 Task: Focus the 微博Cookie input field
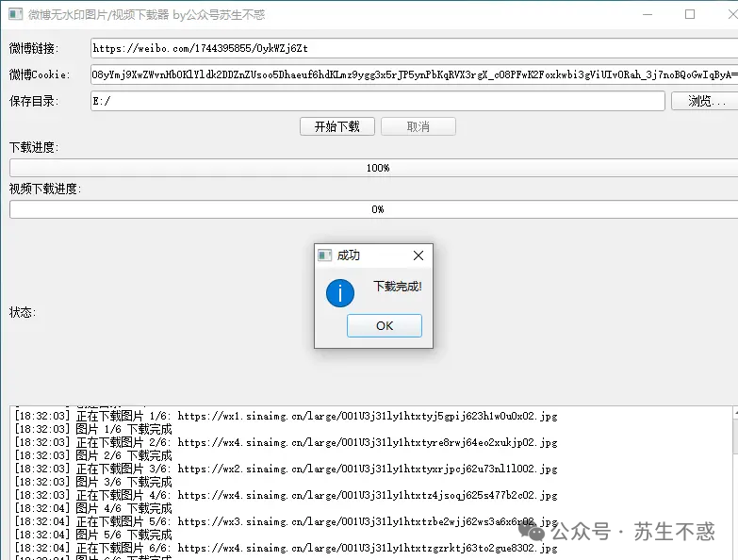(x=414, y=74)
